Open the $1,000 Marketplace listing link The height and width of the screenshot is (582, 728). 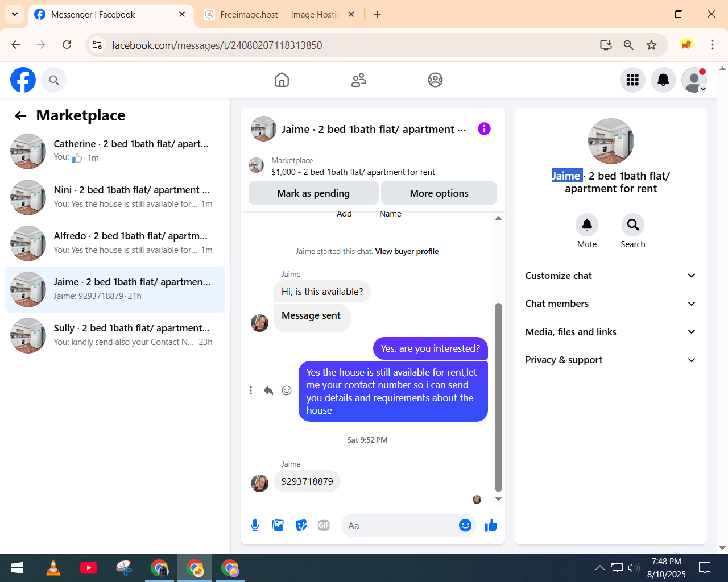[353, 172]
